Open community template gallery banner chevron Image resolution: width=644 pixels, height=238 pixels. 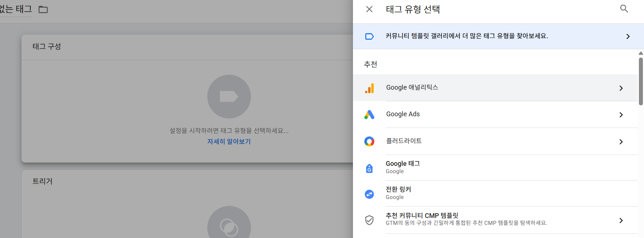pos(628,36)
